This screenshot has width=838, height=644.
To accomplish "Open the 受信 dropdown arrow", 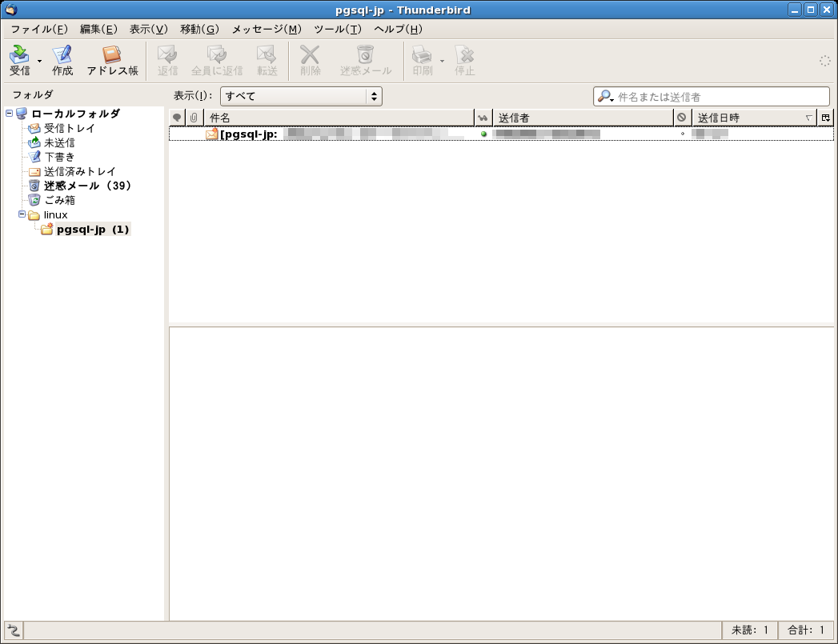I will point(39,61).
